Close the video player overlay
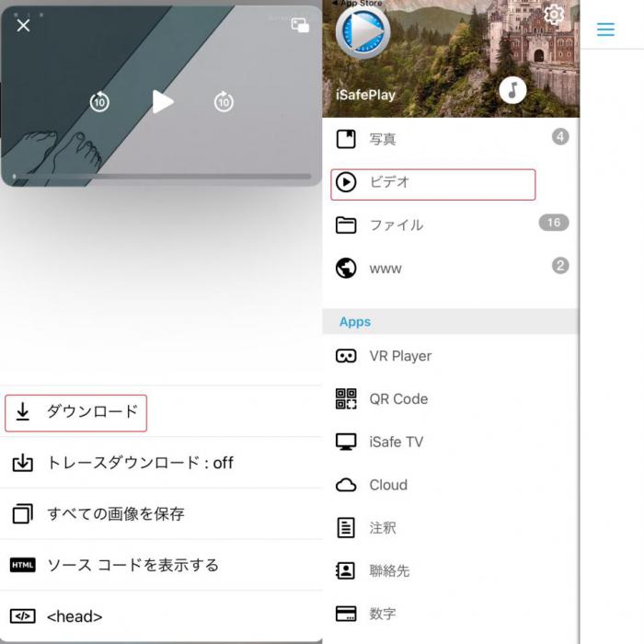The image size is (644, 644). click(x=23, y=26)
